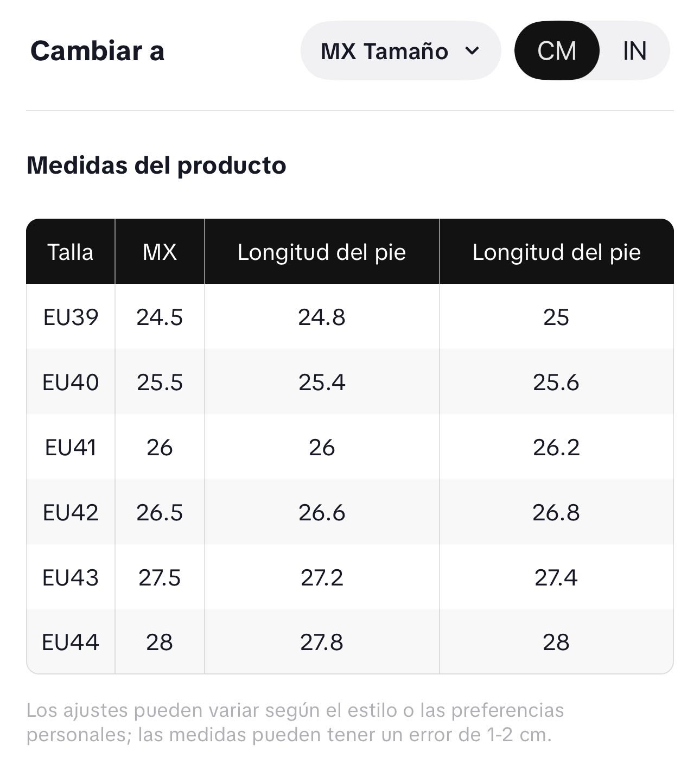Click the 24.5 MX value for EU39
Image resolution: width=700 pixels, height=783 pixels.
tap(160, 317)
